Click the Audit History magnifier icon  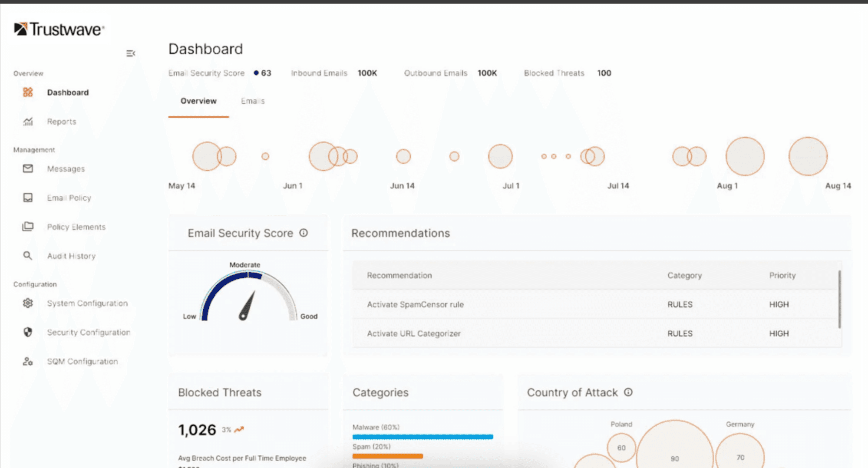click(28, 256)
